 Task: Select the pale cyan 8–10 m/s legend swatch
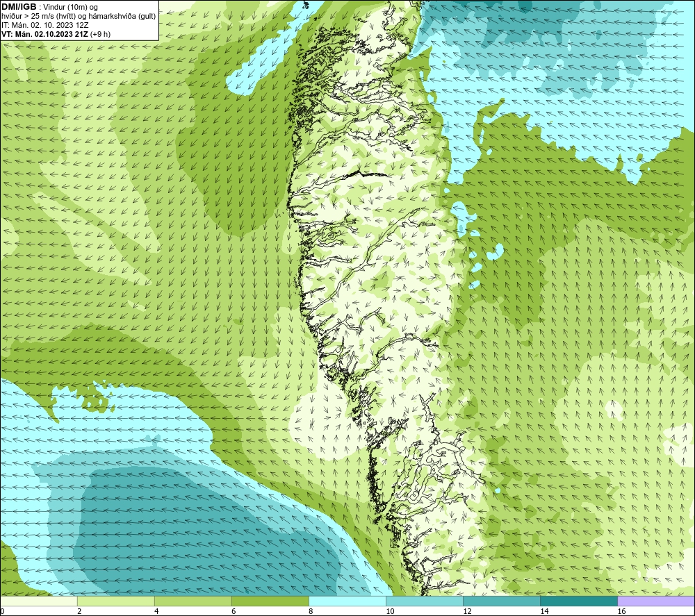pyautogui.click(x=347, y=601)
